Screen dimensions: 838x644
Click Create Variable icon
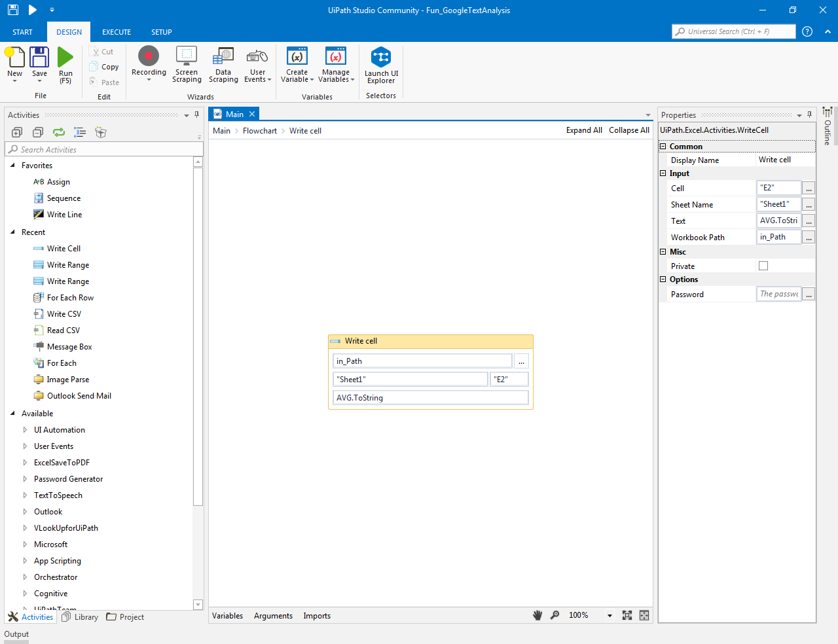[x=297, y=56]
